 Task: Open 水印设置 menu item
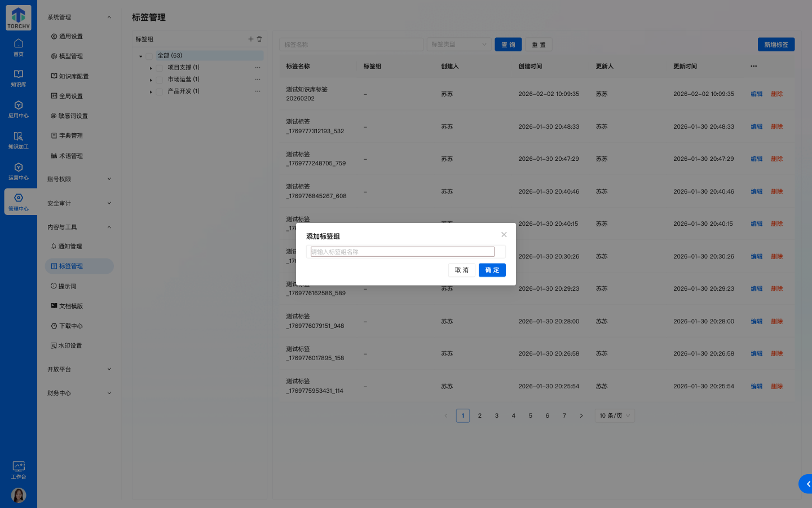70,346
